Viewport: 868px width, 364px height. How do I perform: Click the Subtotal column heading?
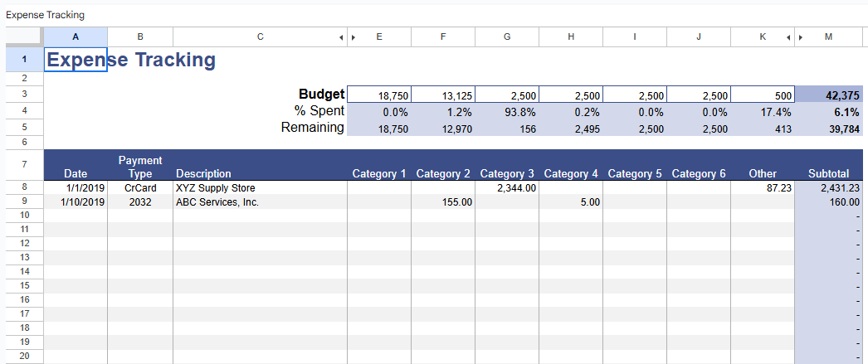(828, 173)
